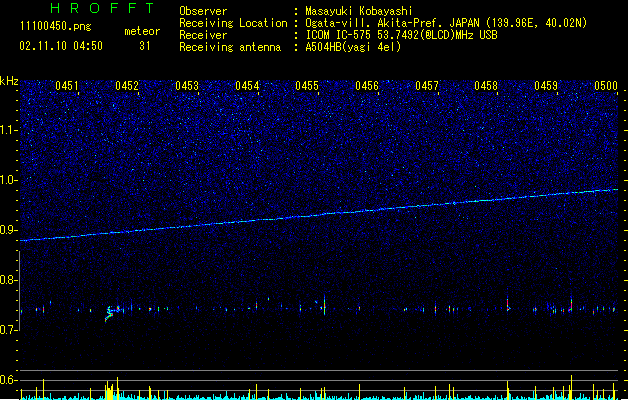
Task: Click the 1.0 frequency axis label
Action: (8, 180)
